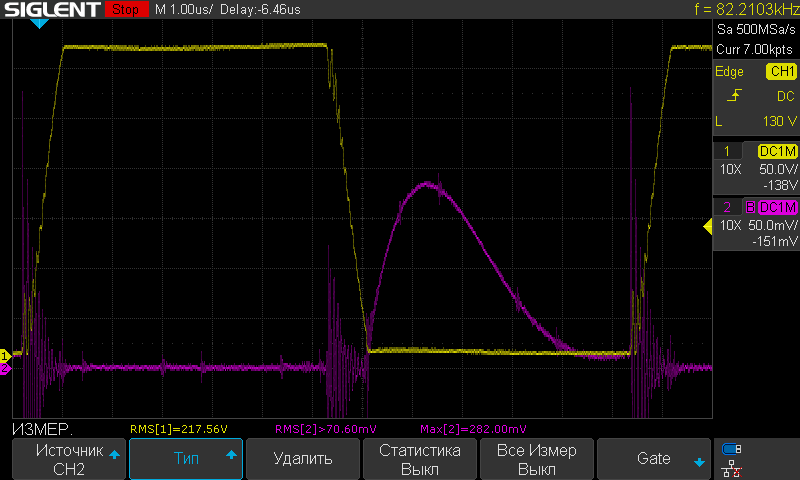Select the yellow channel 1 ground marker

tap(5, 355)
